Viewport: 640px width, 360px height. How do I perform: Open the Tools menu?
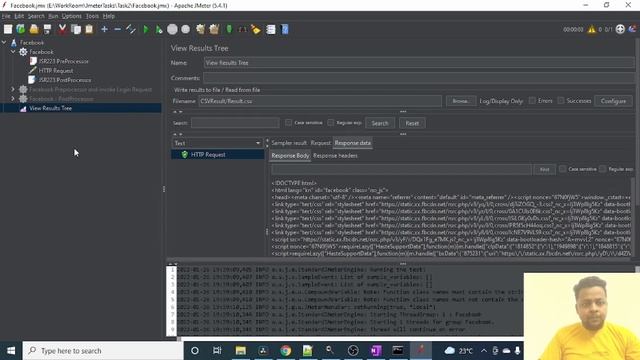tap(92, 16)
